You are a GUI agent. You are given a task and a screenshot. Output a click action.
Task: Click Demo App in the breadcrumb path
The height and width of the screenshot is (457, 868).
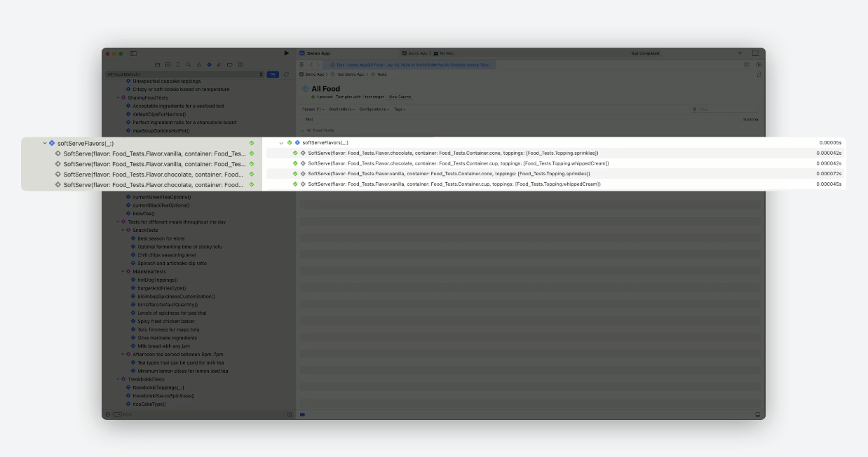click(x=313, y=74)
